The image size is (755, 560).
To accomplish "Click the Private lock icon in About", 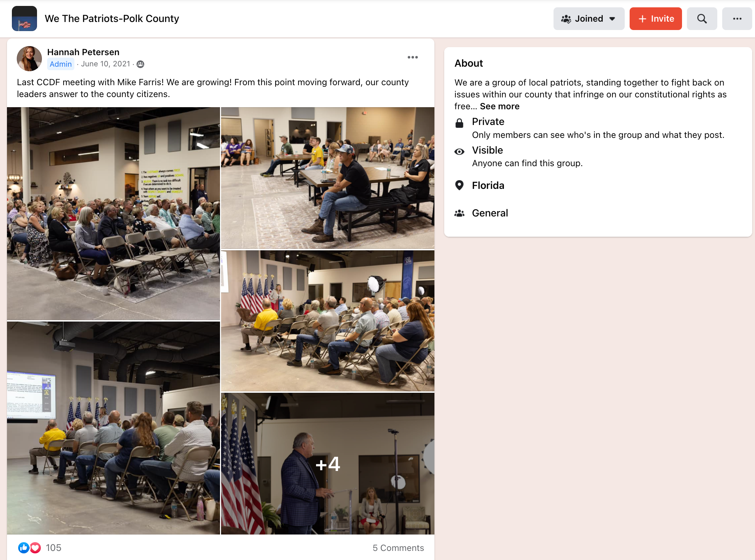I will point(460,123).
